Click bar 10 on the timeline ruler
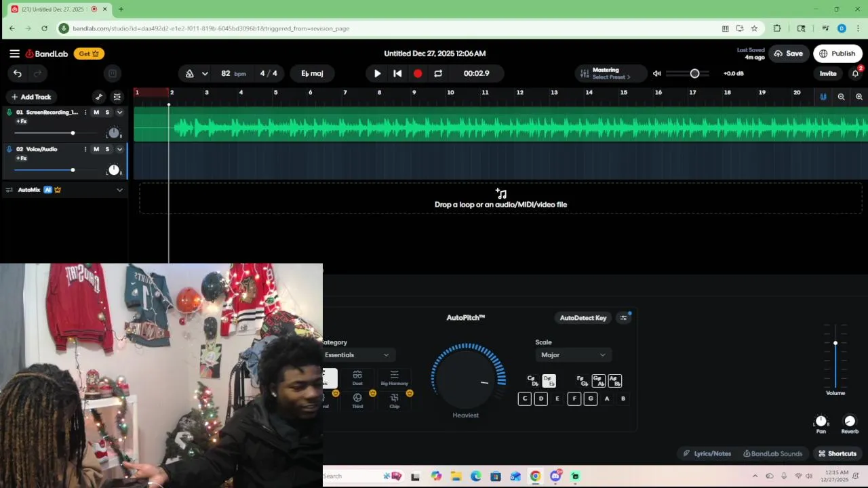868x488 pixels. [x=450, y=93]
